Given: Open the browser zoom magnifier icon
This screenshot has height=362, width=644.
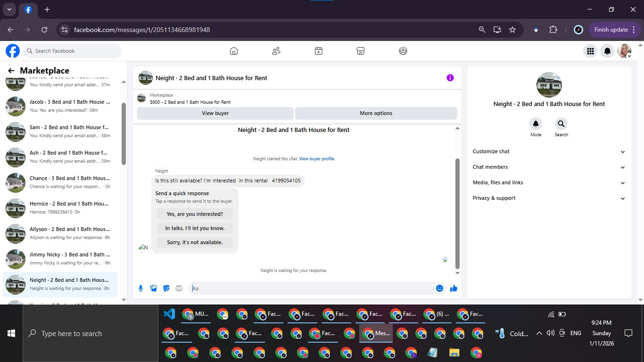Looking at the screenshot, I should pyautogui.click(x=482, y=30).
